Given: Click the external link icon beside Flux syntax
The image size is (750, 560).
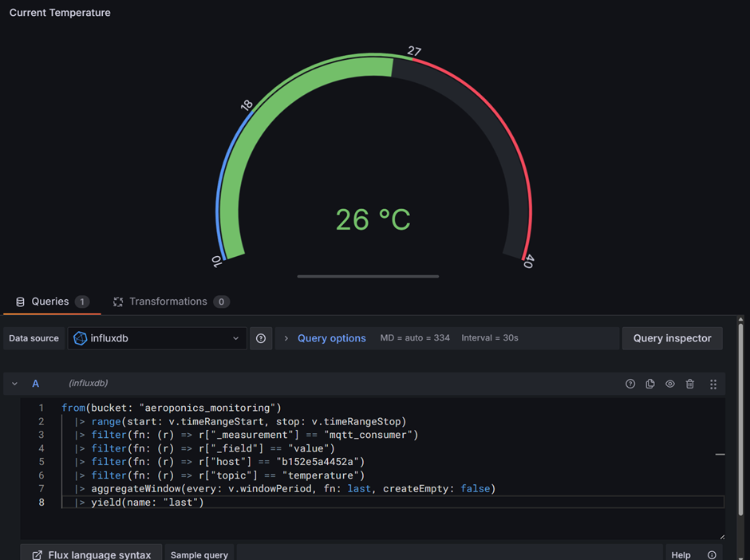Looking at the screenshot, I should [x=37, y=555].
